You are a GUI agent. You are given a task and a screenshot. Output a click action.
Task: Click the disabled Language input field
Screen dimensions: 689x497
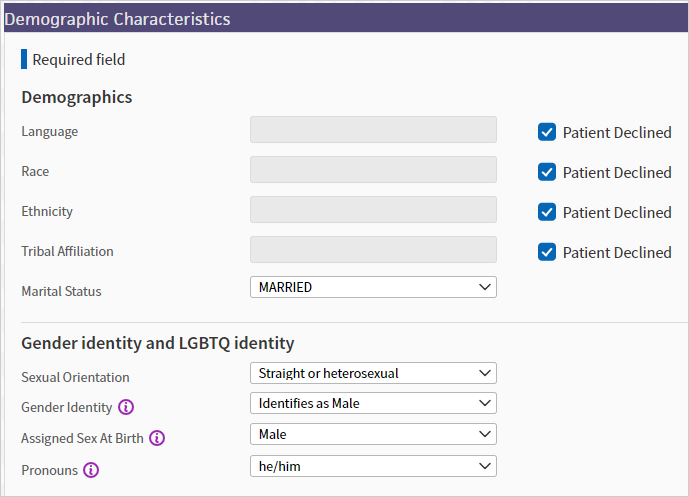[372, 130]
